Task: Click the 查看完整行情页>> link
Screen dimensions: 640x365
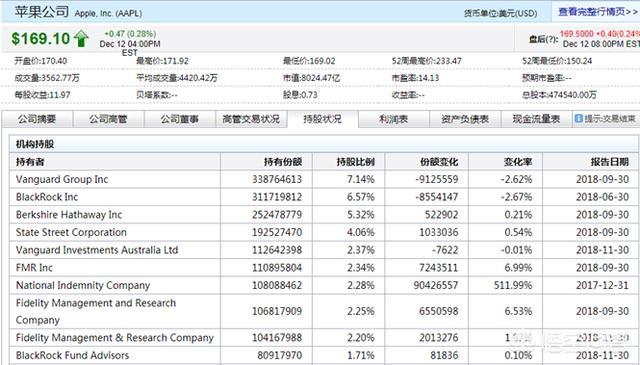Action: (598, 12)
